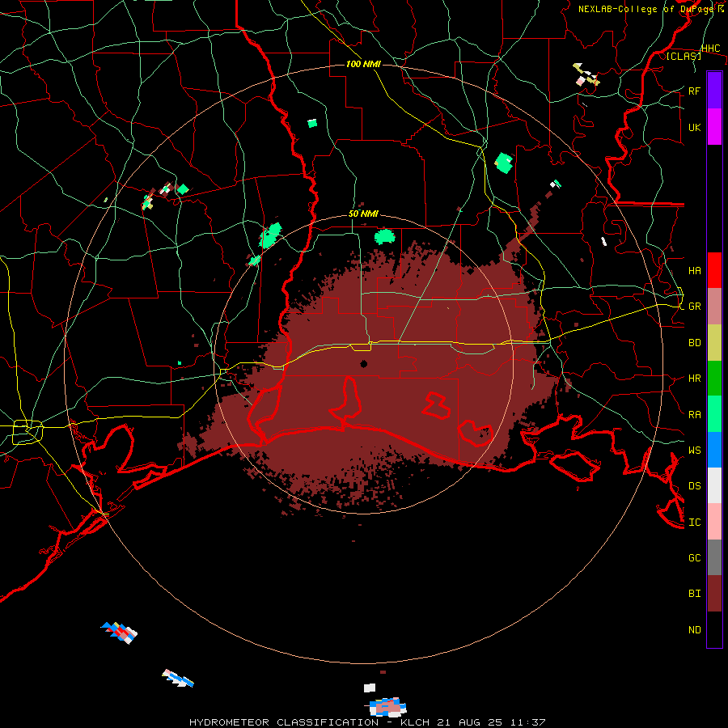The height and width of the screenshot is (728, 728).
Task: Click the HHC product label
Action: tap(711, 49)
